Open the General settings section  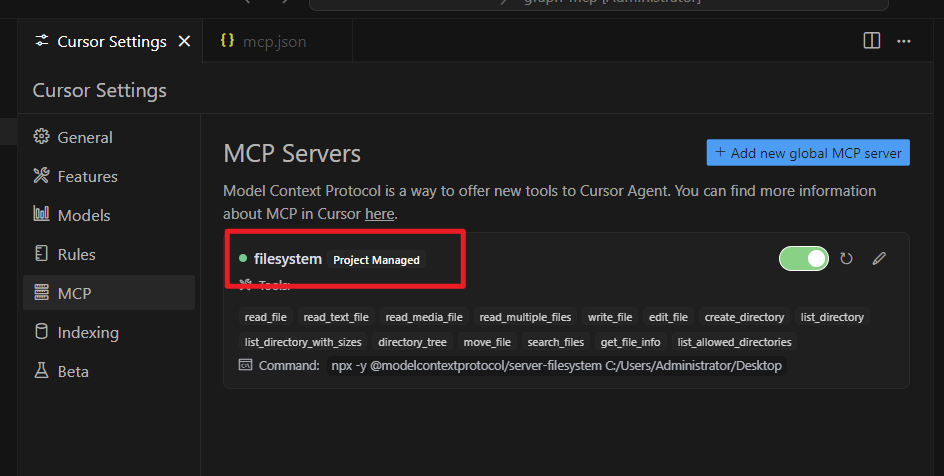point(109,137)
